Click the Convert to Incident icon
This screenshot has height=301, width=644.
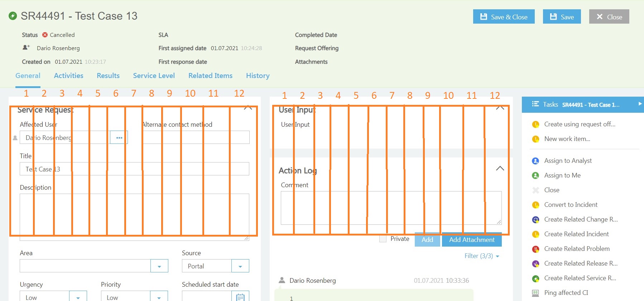[535, 205]
